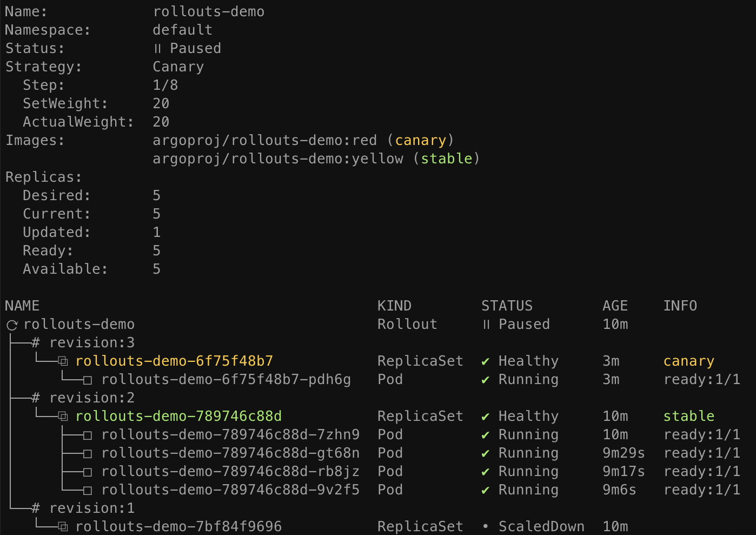Click the age '9m29s' for pod gt68n
Screen dimensions: 756x535
click(x=624, y=453)
